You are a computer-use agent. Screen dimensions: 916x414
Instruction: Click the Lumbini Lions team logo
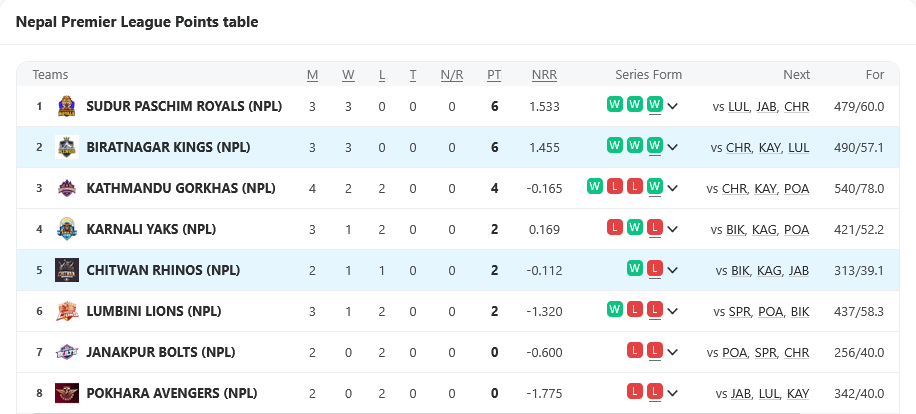[x=66, y=311]
